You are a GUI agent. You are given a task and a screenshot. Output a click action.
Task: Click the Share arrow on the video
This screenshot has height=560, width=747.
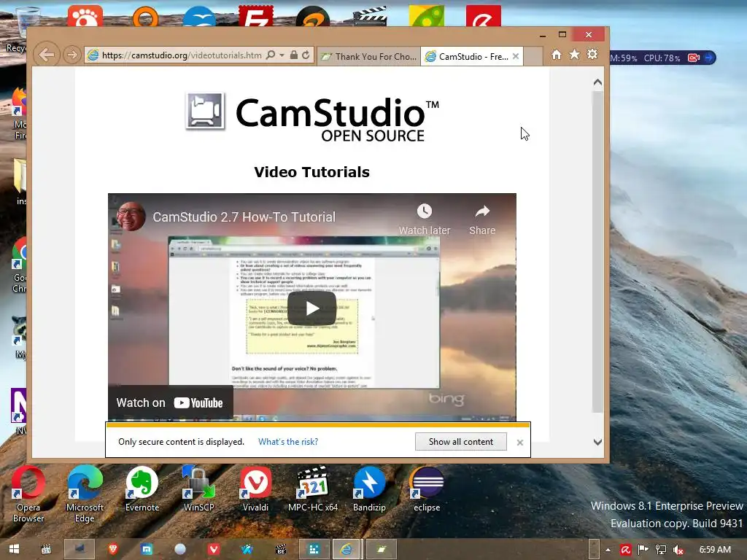[x=482, y=219]
